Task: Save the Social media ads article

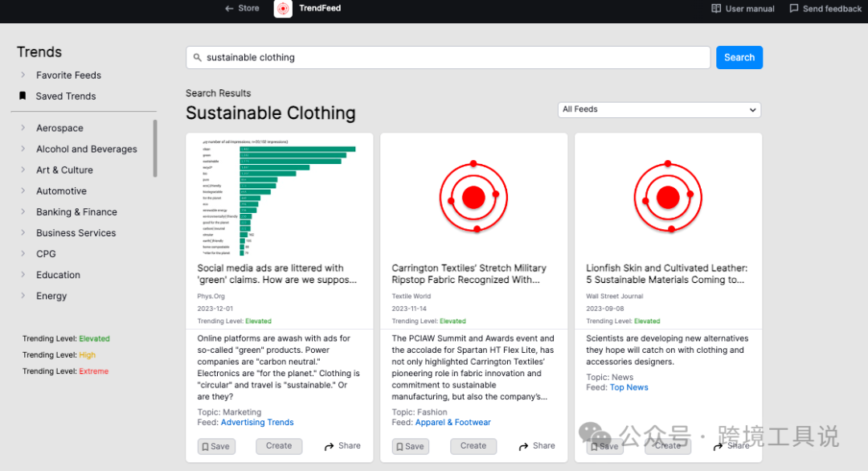Action: click(216, 447)
